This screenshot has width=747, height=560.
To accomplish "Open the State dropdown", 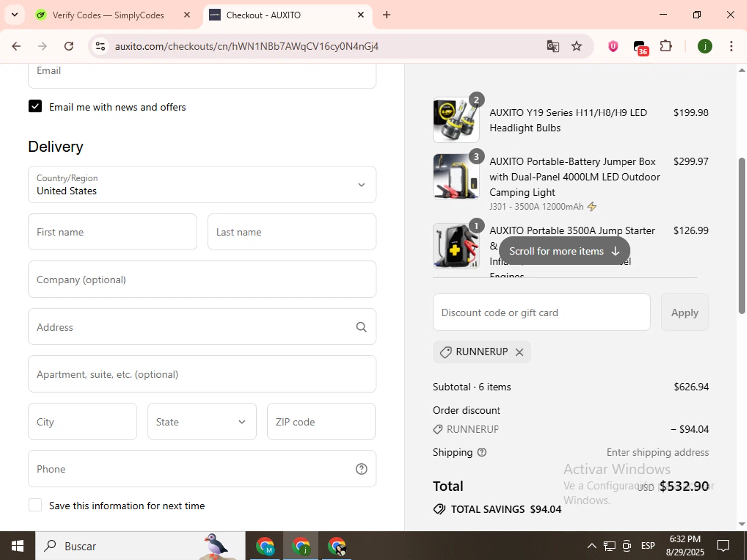I will (202, 422).
